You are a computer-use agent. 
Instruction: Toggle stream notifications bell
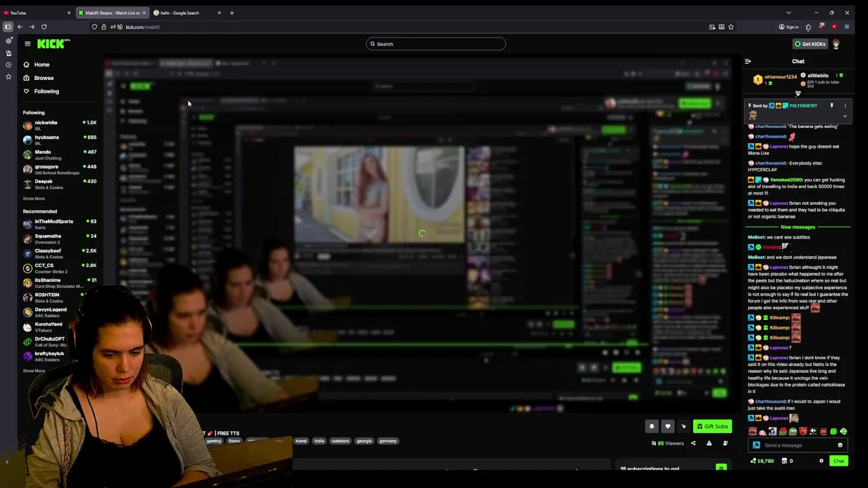coord(652,426)
